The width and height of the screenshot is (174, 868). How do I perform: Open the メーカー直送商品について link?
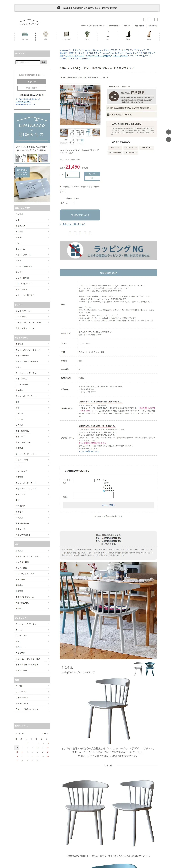coord(89,451)
